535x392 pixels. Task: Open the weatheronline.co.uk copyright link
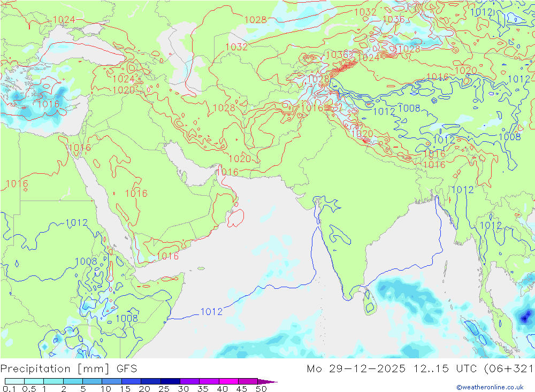490,387
